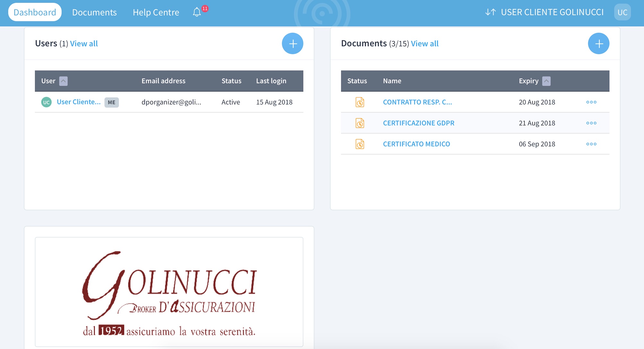The width and height of the screenshot is (644, 349).
Task: Click the UC avatar in users table
Action: click(46, 102)
